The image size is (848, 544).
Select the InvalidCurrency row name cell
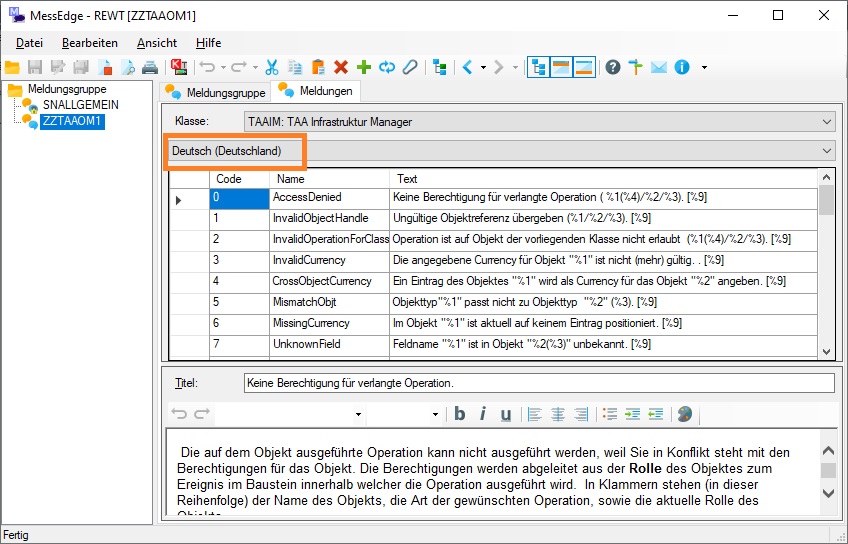(x=310, y=260)
